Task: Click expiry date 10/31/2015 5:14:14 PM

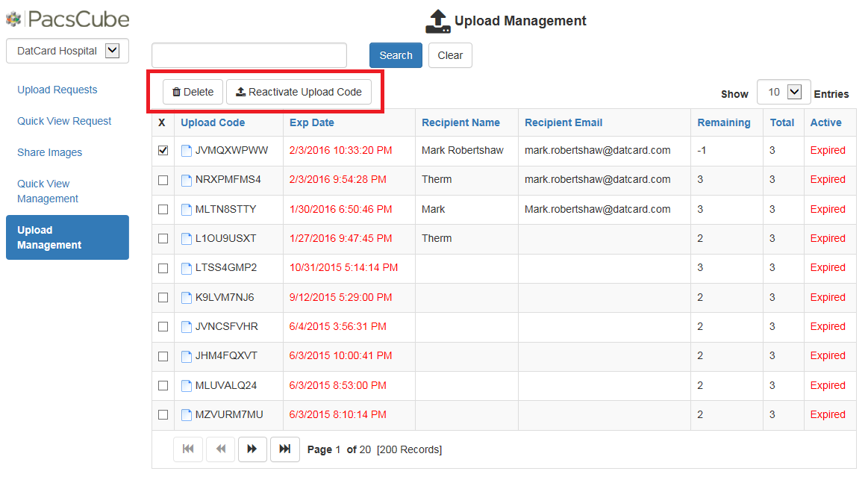Action: pyautogui.click(x=343, y=268)
